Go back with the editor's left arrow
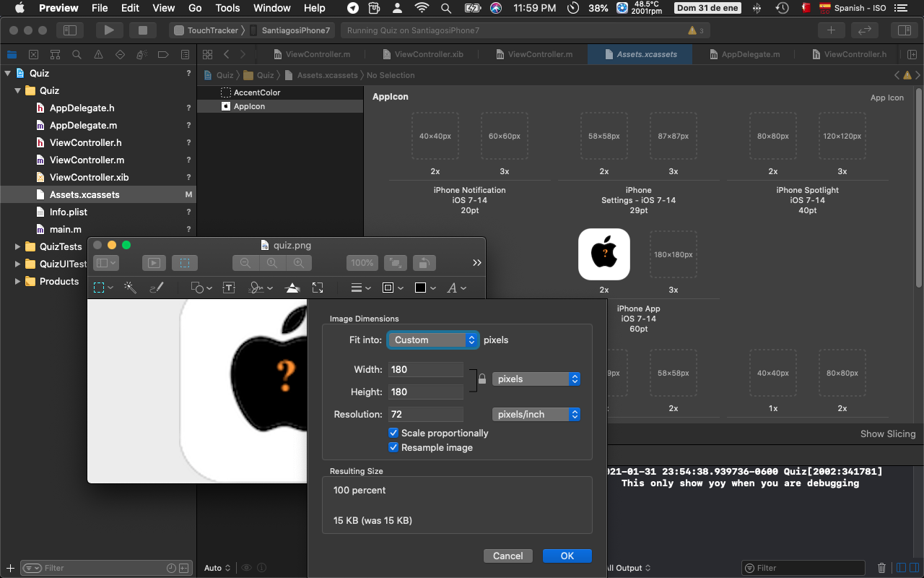 tap(226, 54)
